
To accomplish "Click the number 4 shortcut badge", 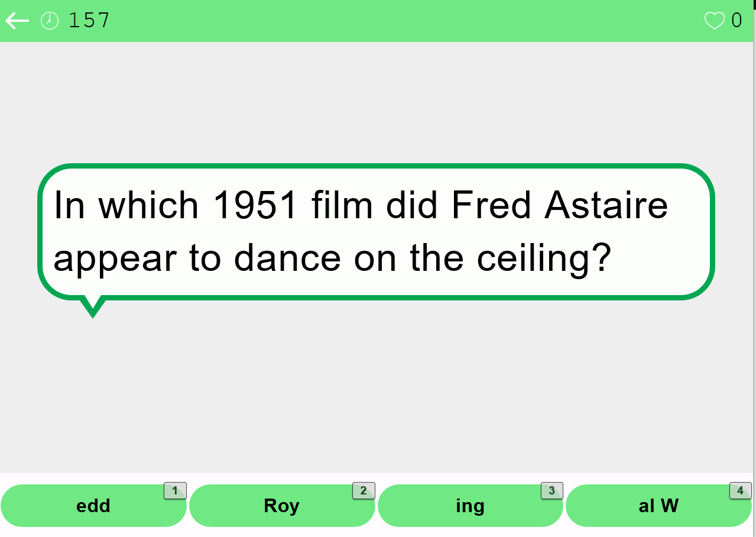I will coord(740,491).
